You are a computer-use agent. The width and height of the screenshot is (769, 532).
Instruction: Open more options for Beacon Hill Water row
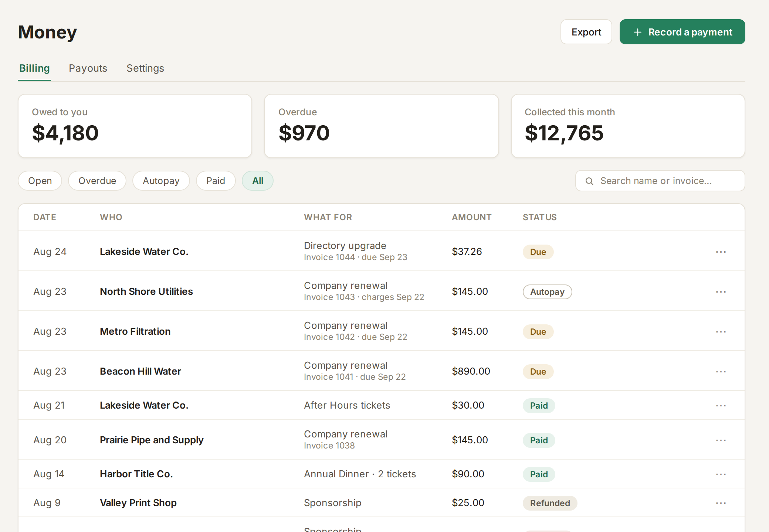point(721,371)
